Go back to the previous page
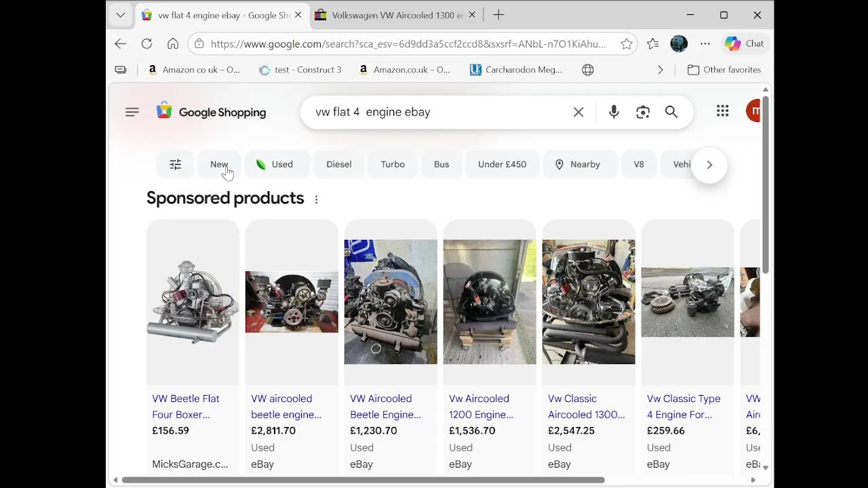868x488 pixels. [x=121, y=44]
